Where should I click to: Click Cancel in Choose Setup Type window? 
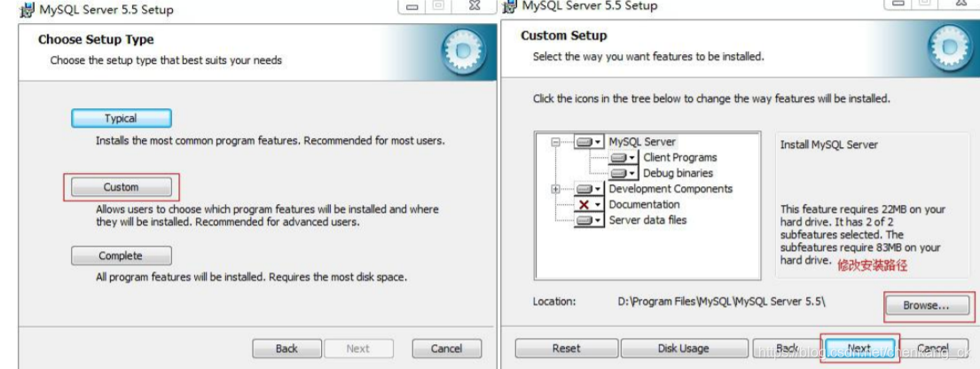[446, 349]
